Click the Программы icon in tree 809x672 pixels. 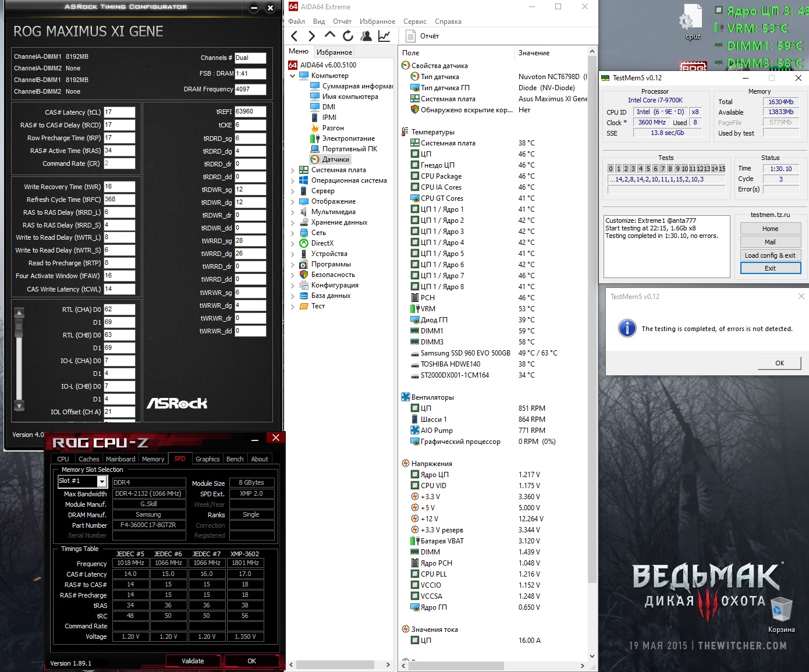304,264
